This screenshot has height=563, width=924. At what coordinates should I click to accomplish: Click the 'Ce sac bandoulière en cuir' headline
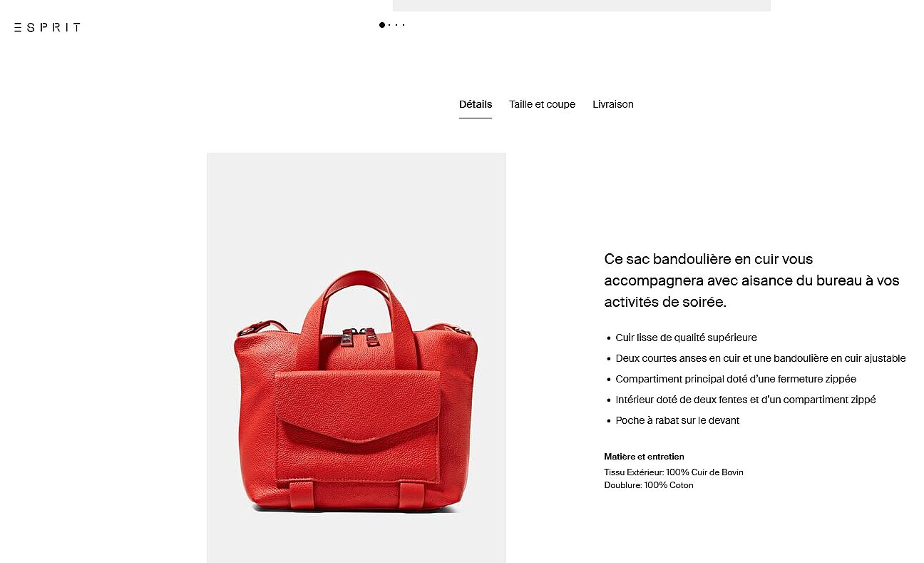pos(751,280)
